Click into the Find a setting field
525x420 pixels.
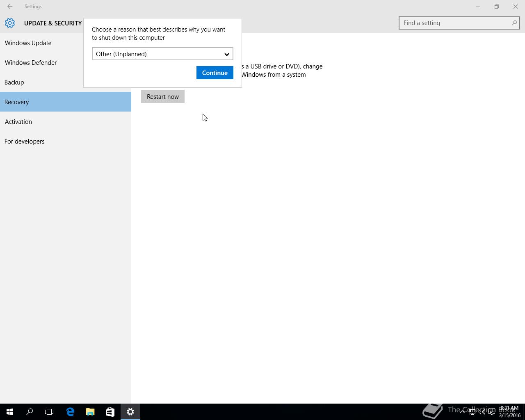(459, 23)
